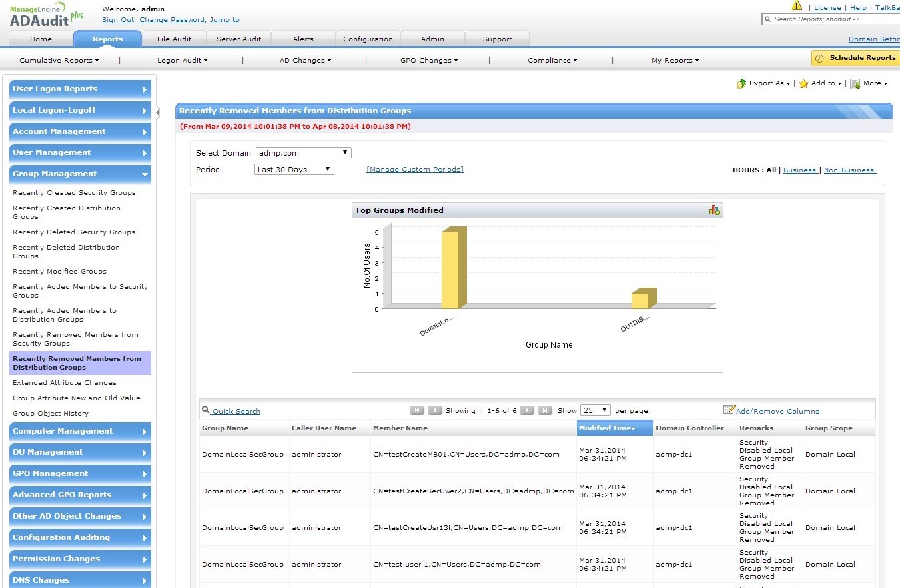Image resolution: width=900 pixels, height=588 pixels.
Task: Click the Export As folder icon
Action: point(741,83)
